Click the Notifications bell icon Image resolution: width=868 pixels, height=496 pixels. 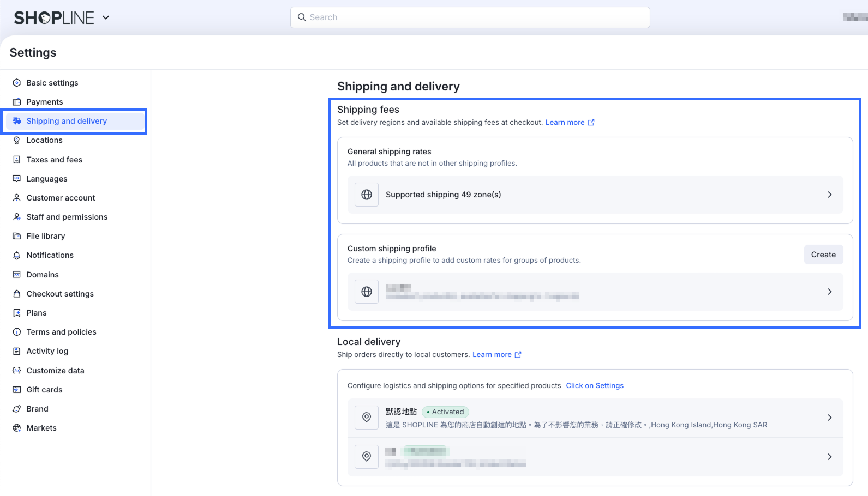17,255
